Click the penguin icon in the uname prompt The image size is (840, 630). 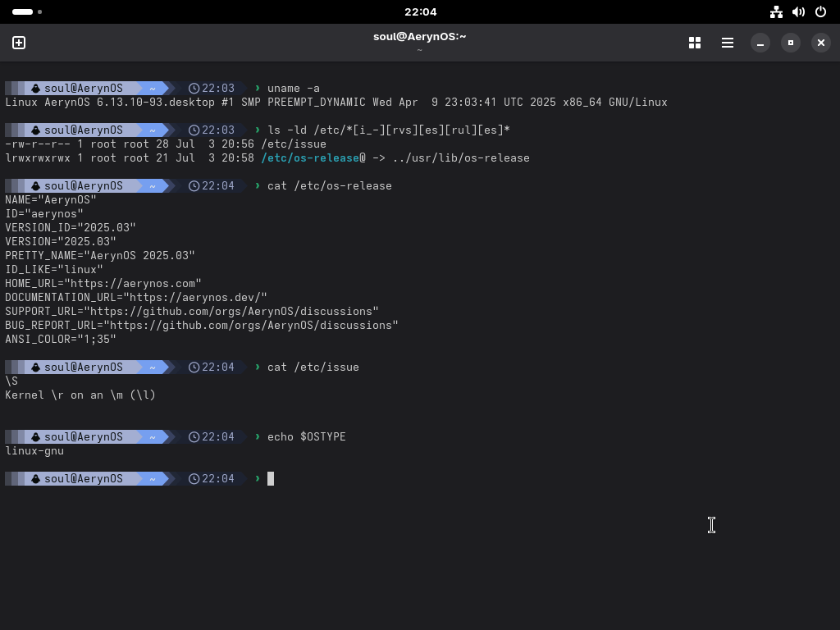coord(36,89)
